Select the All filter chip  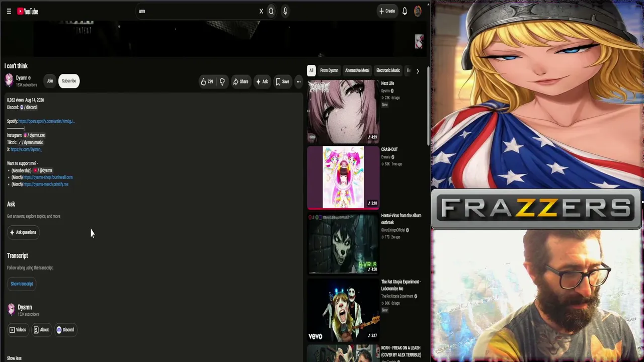pyautogui.click(x=311, y=70)
